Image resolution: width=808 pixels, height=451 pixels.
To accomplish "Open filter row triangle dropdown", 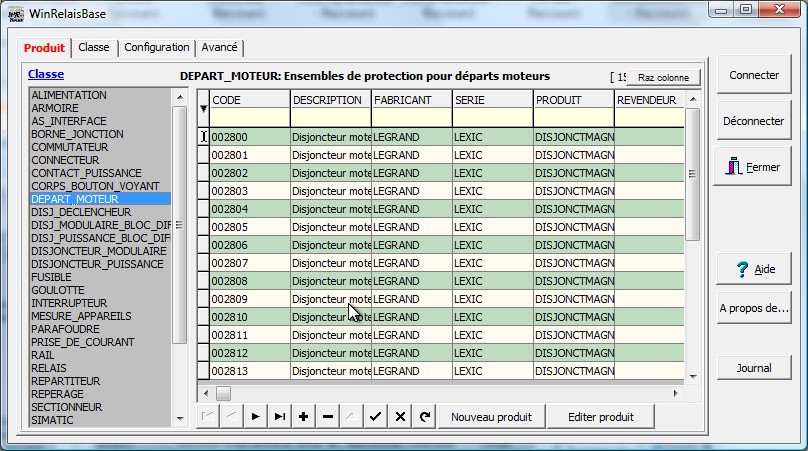I will [x=203, y=109].
